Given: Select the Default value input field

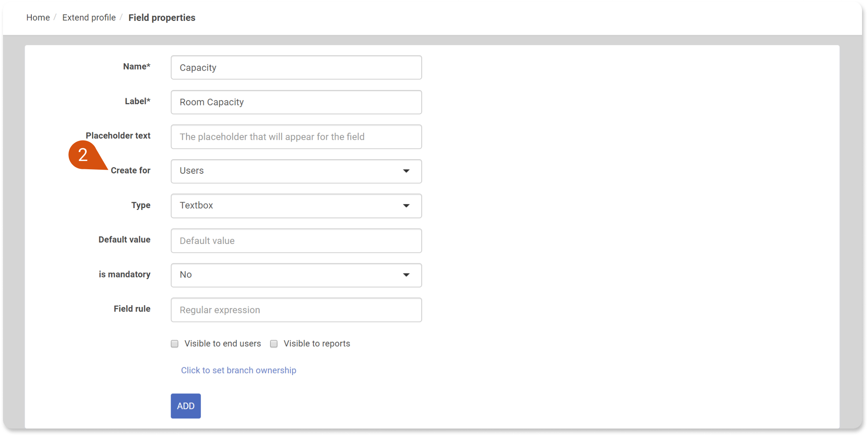Looking at the screenshot, I should pyautogui.click(x=296, y=241).
